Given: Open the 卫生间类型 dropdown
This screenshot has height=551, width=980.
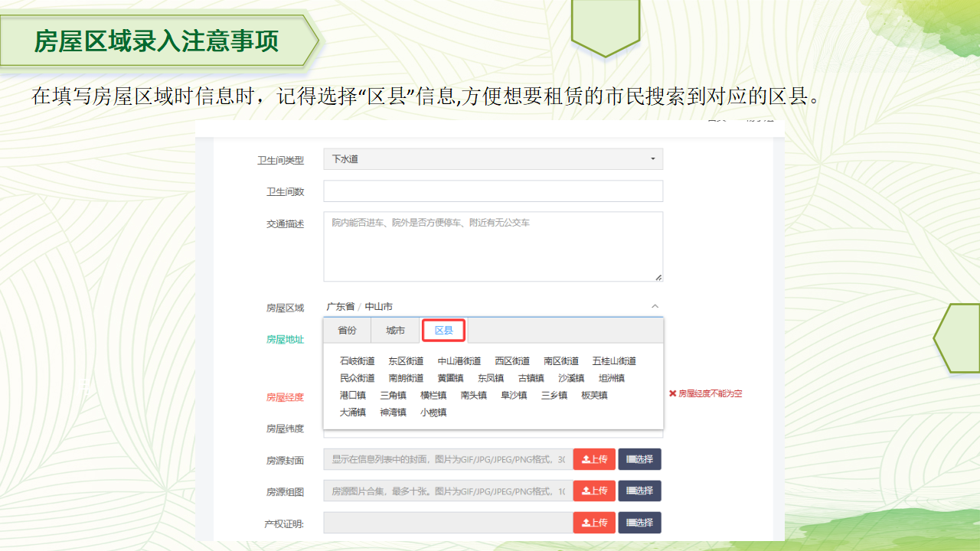Looking at the screenshot, I should tap(493, 159).
